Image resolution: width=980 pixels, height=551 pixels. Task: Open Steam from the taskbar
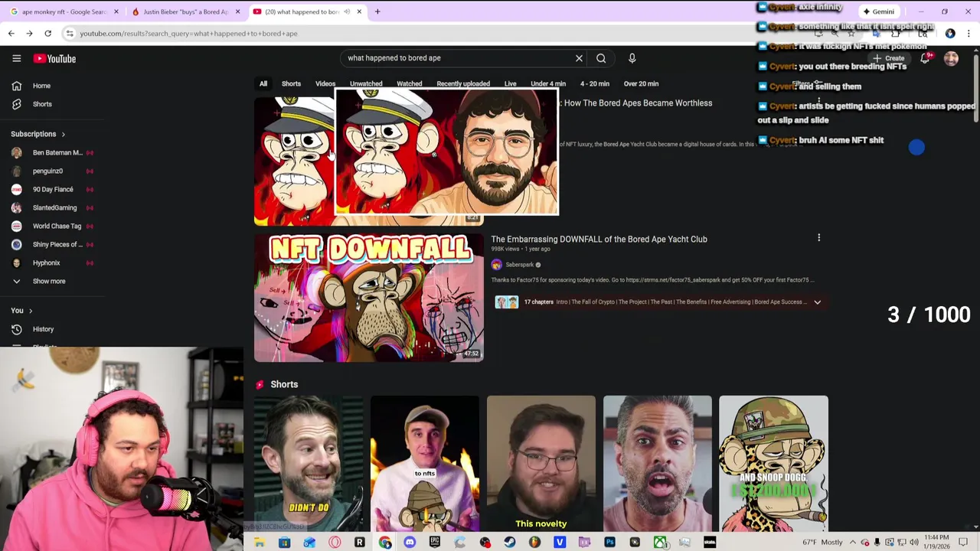coord(510,543)
